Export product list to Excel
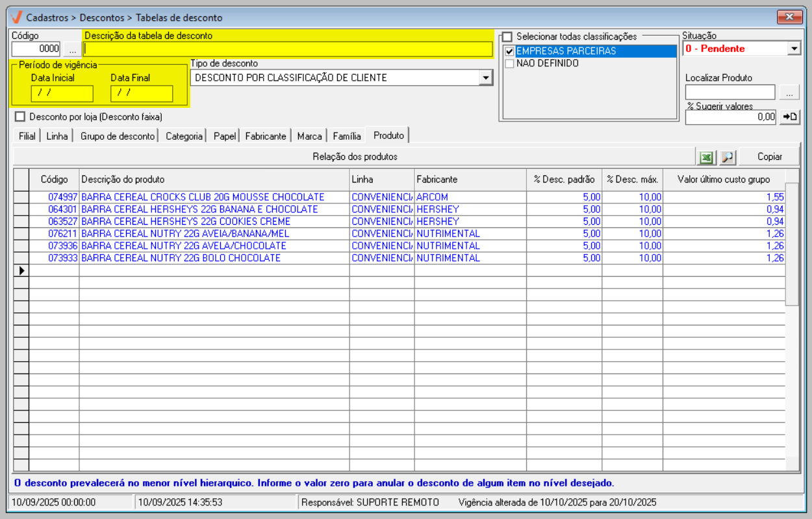 click(x=706, y=157)
